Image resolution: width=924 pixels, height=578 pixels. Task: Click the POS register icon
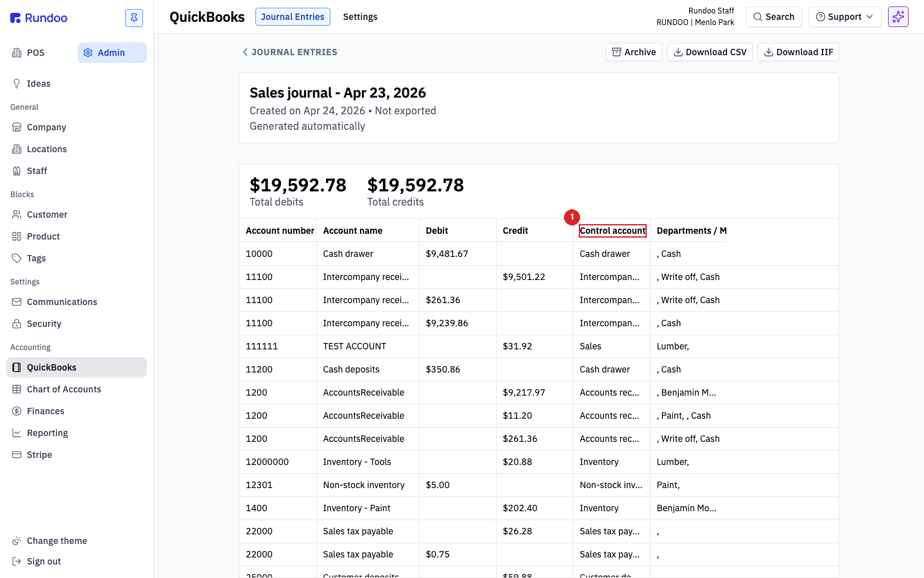(17, 53)
